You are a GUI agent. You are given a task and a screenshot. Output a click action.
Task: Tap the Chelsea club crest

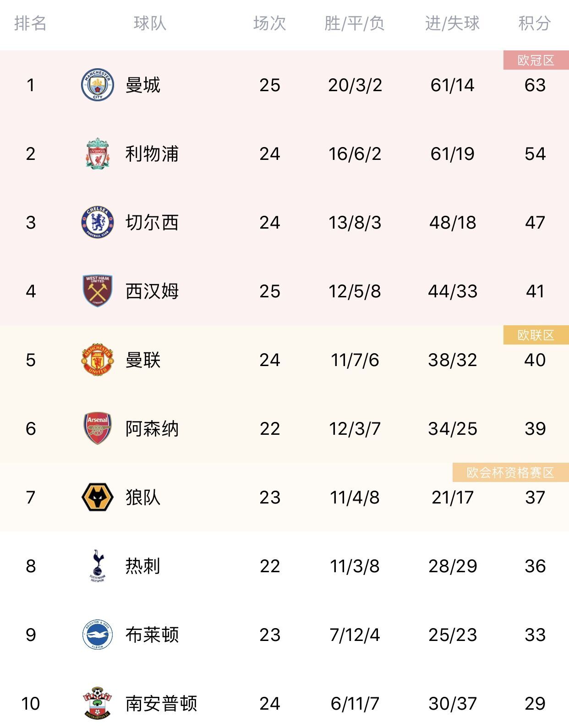pos(97,222)
